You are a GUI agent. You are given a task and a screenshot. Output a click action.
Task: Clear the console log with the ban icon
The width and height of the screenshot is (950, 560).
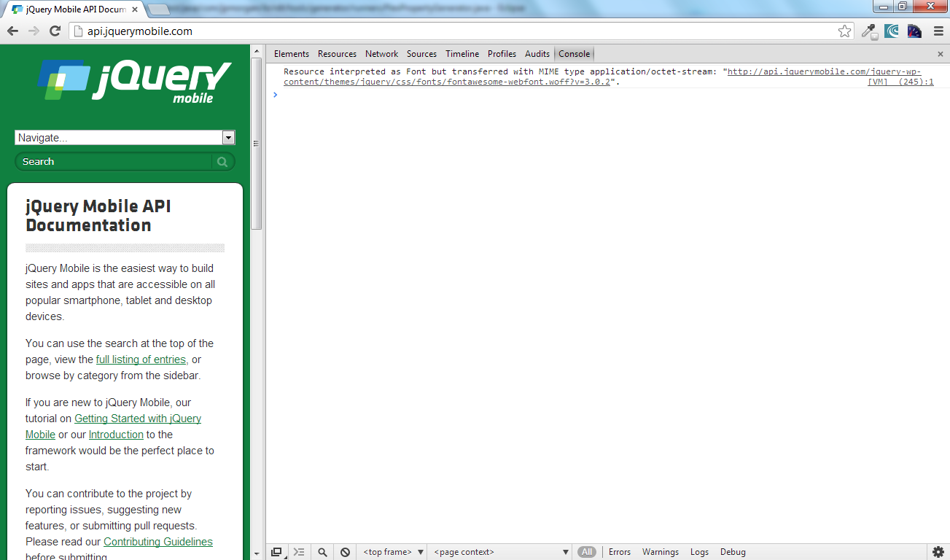(x=345, y=552)
